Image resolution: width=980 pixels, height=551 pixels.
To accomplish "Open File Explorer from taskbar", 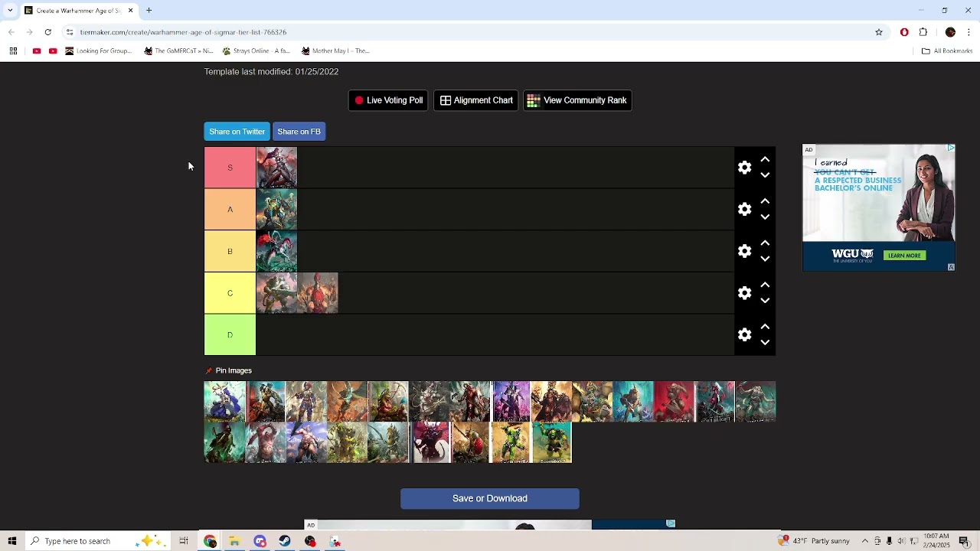I will 234,541.
